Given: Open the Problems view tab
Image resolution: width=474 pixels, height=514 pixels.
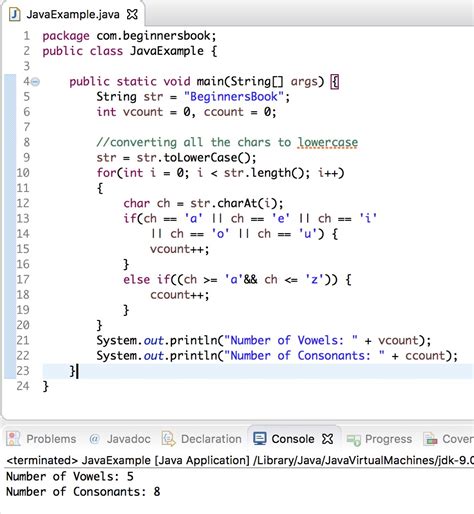Looking at the screenshot, I should pyautogui.click(x=51, y=439).
